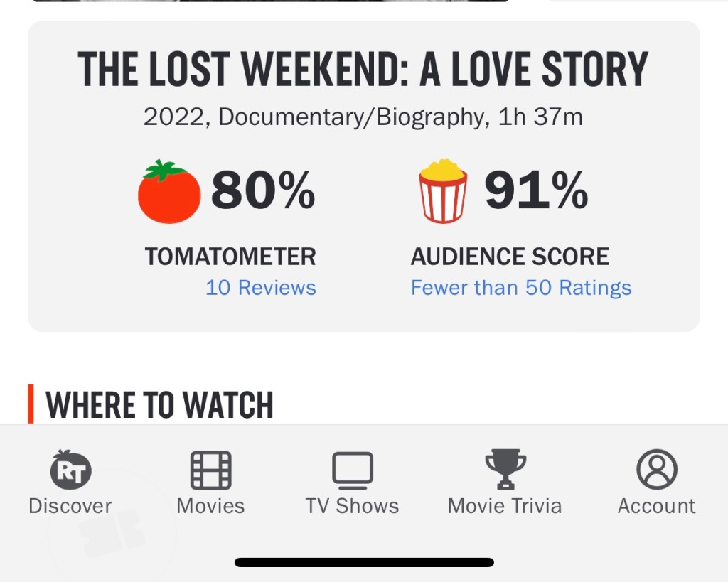Open the 10 Reviews link
Image resolution: width=728 pixels, height=582 pixels.
[261, 288]
